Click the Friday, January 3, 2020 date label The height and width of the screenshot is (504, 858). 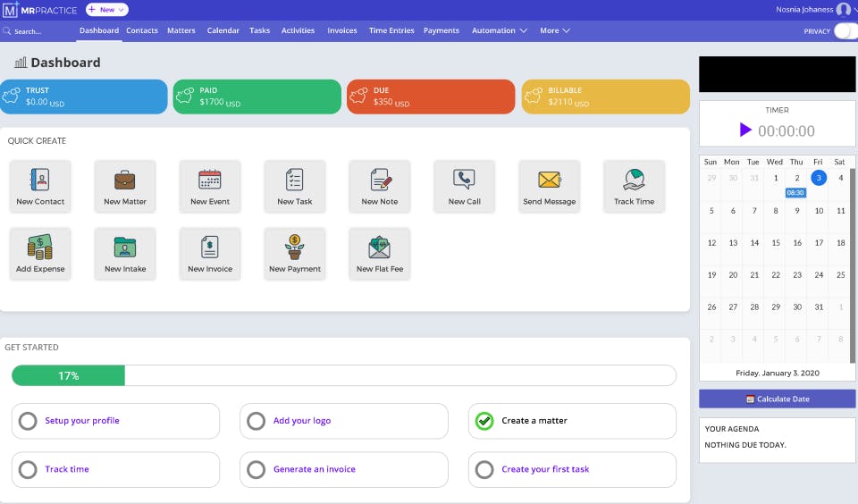pyautogui.click(x=777, y=374)
